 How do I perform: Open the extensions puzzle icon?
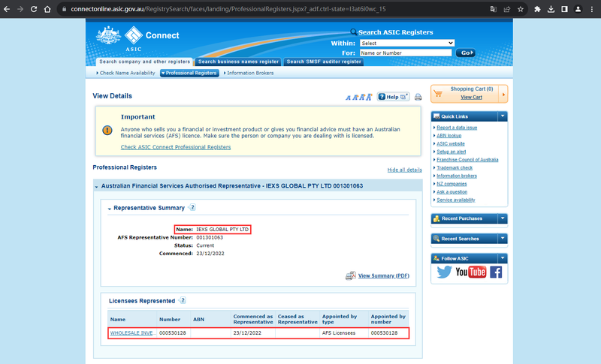click(537, 9)
